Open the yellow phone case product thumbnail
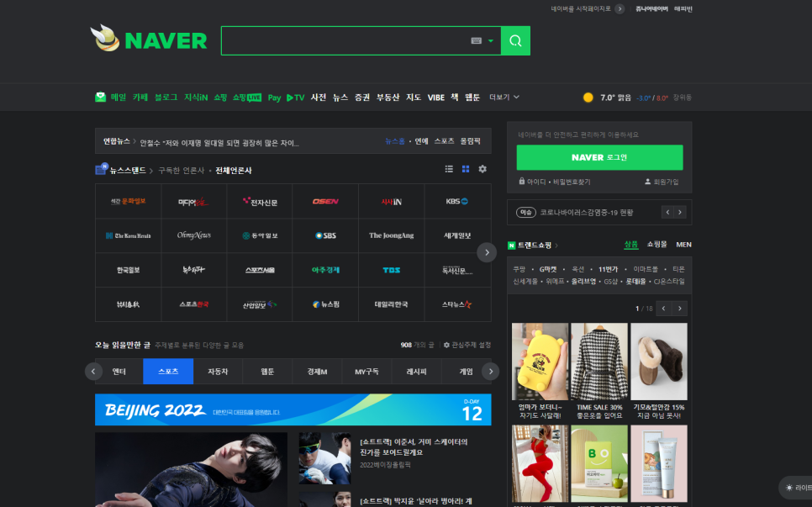Image resolution: width=812 pixels, height=507 pixels. (x=540, y=362)
